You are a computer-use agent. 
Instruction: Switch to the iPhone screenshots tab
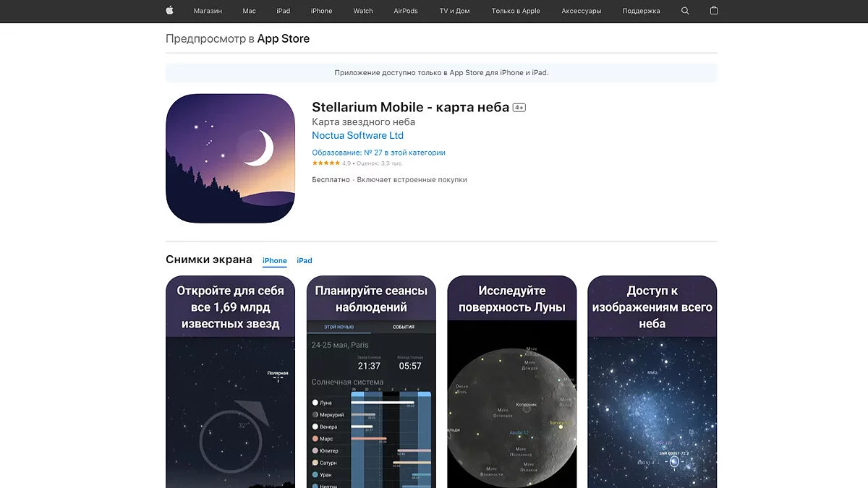tap(275, 261)
